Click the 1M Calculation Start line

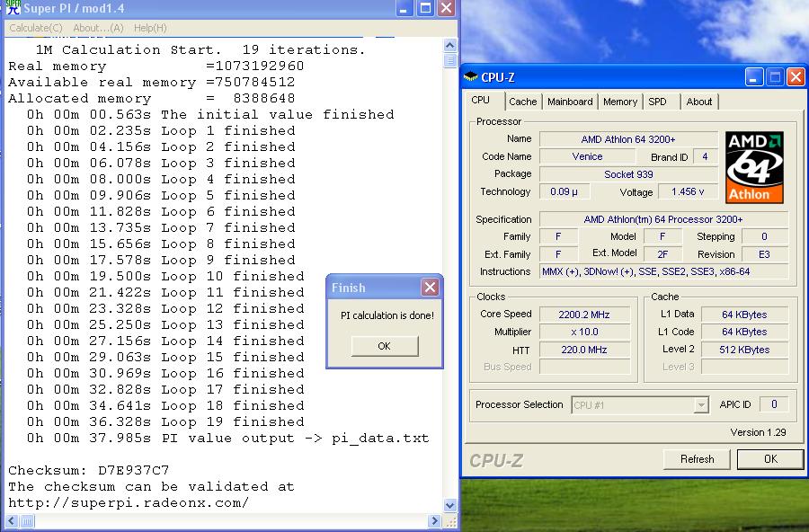point(200,49)
